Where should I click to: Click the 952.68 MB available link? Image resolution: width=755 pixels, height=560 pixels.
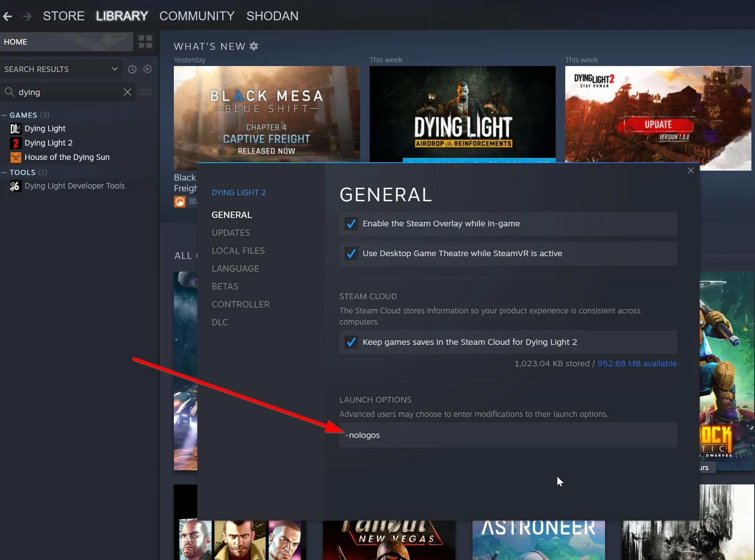point(637,364)
